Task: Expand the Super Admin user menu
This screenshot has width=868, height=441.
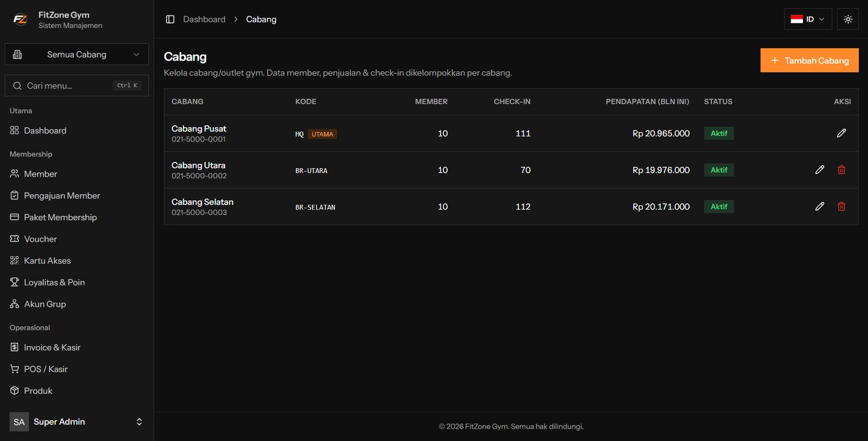Action: point(77,422)
